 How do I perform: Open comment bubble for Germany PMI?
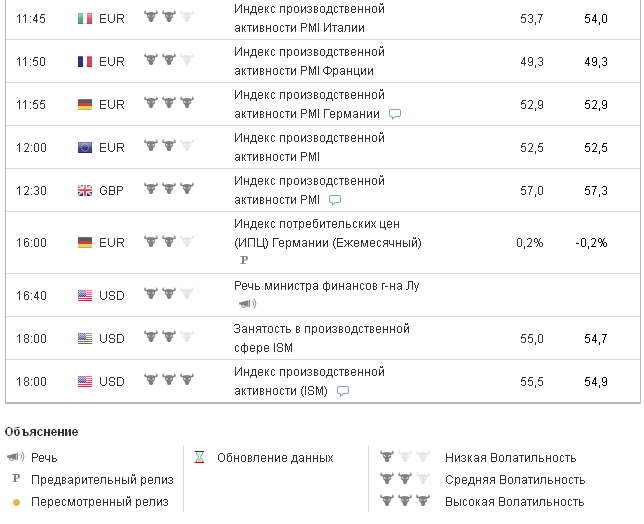[395, 114]
